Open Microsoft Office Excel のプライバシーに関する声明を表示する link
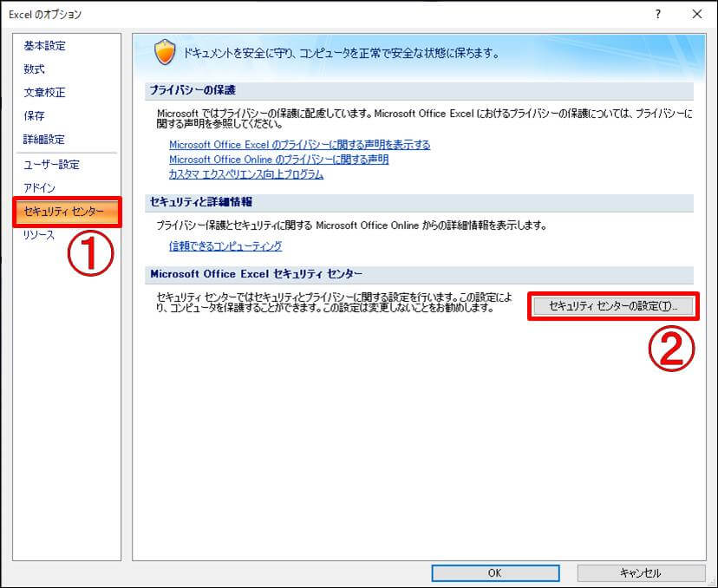The height and width of the screenshot is (588, 718). coord(299,145)
